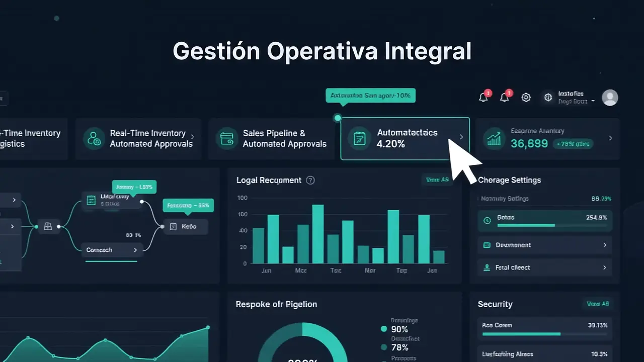
Task: Click View All button in the Security panel
Action: point(597,304)
